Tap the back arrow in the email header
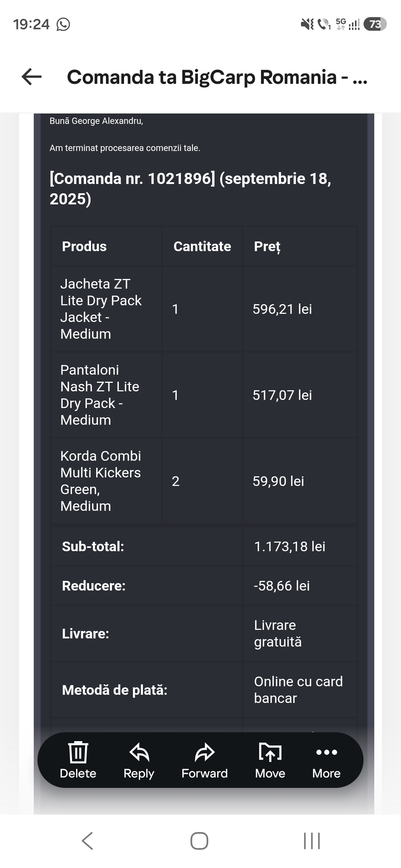401x868 pixels. pyautogui.click(x=32, y=77)
